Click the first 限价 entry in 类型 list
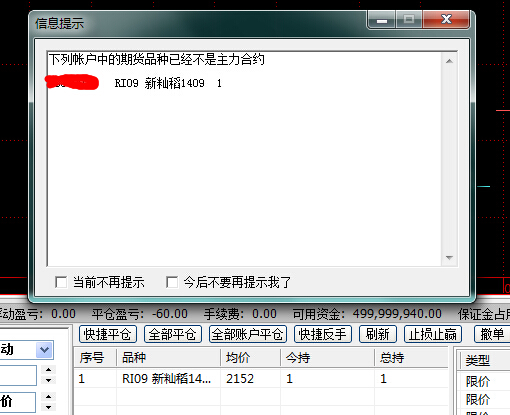The width and height of the screenshot is (510, 415). click(x=478, y=381)
